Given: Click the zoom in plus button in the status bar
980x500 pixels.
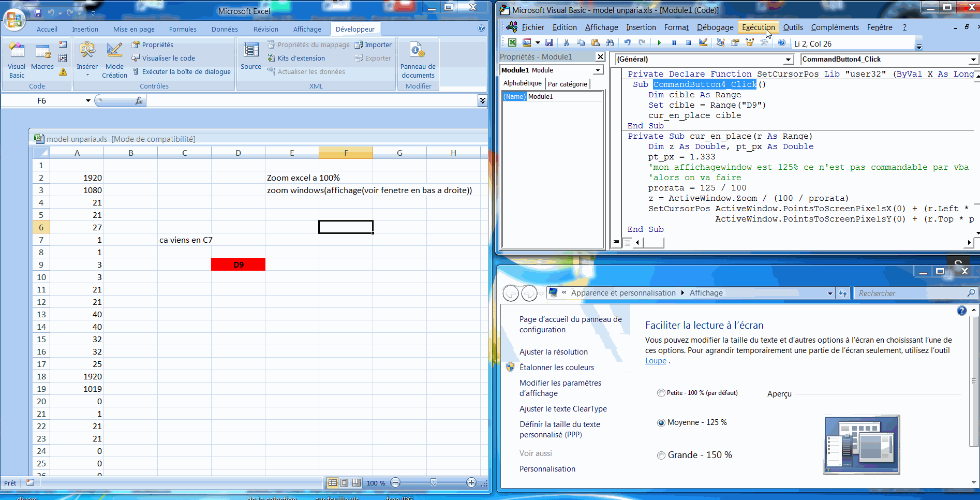Looking at the screenshot, I should pos(471,482).
